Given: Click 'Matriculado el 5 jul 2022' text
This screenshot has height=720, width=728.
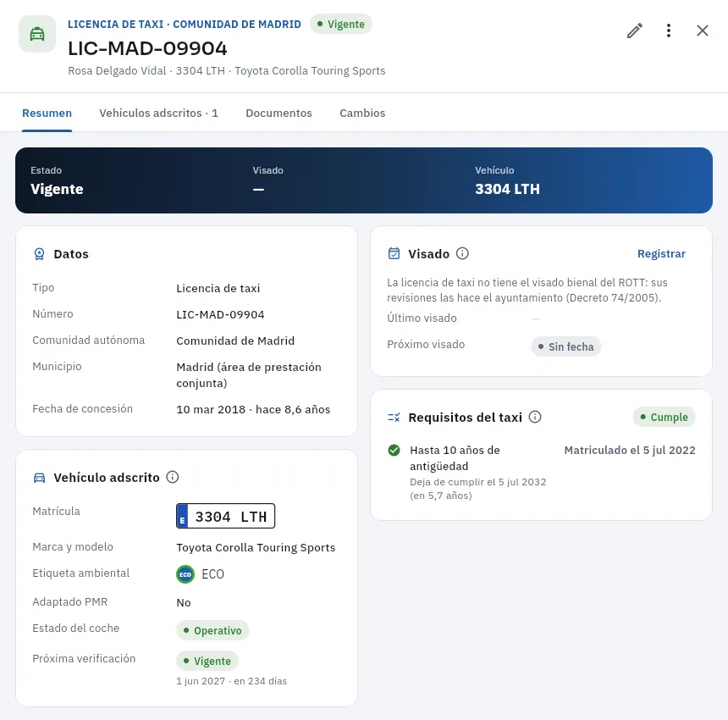Looking at the screenshot, I should click(x=630, y=450).
